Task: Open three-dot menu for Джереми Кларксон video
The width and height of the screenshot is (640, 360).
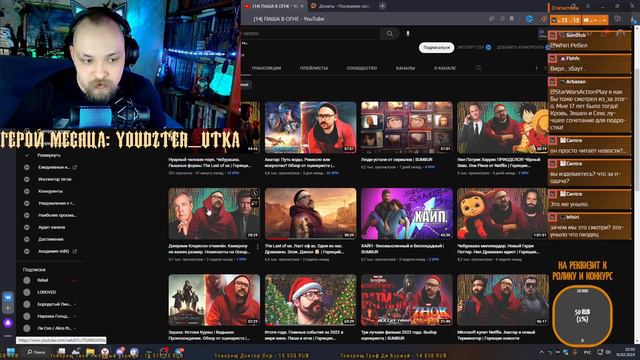Action: coord(258,247)
